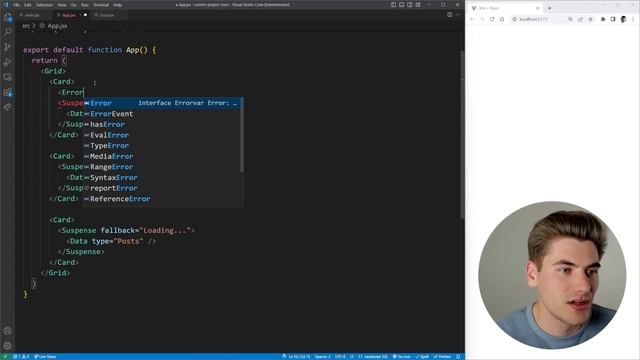The width and height of the screenshot is (640, 360).
Task: Open the File menu
Action: coord(16,5)
